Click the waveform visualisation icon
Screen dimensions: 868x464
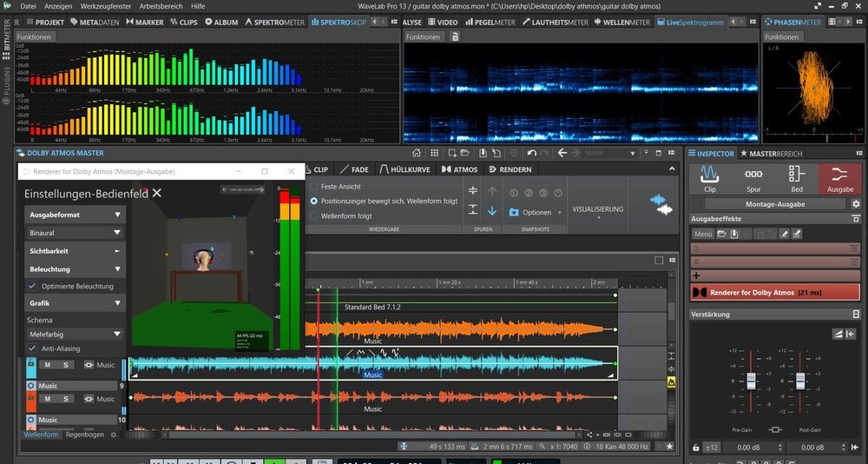(661, 204)
